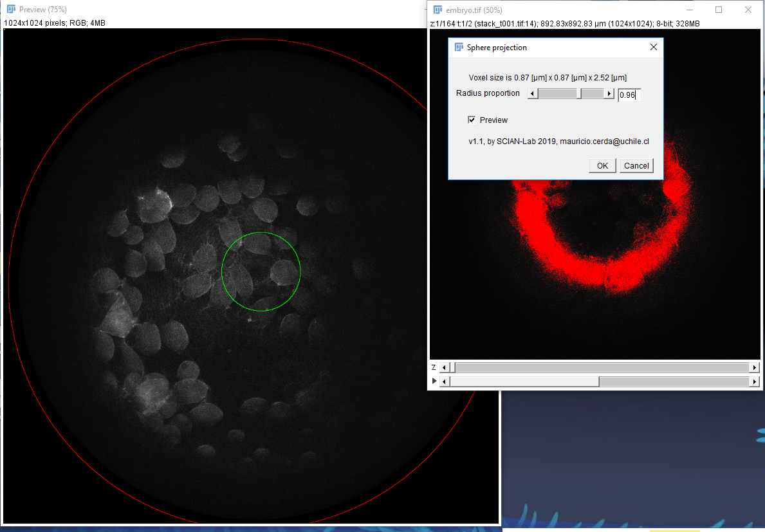Click the play animation icon beside the frame scrollbar
Screen dimensions: 765x532
434,381
